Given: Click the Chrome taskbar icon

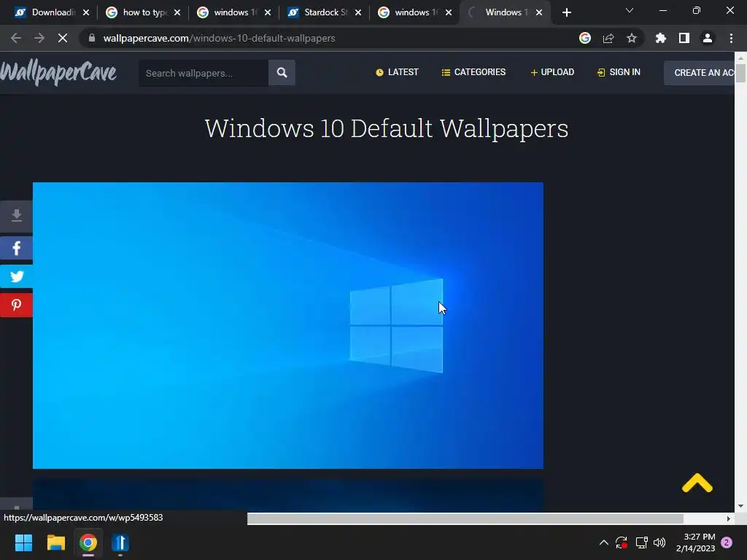Looking at the screenshot, I should pyautogui.click(x=88, y=542).
